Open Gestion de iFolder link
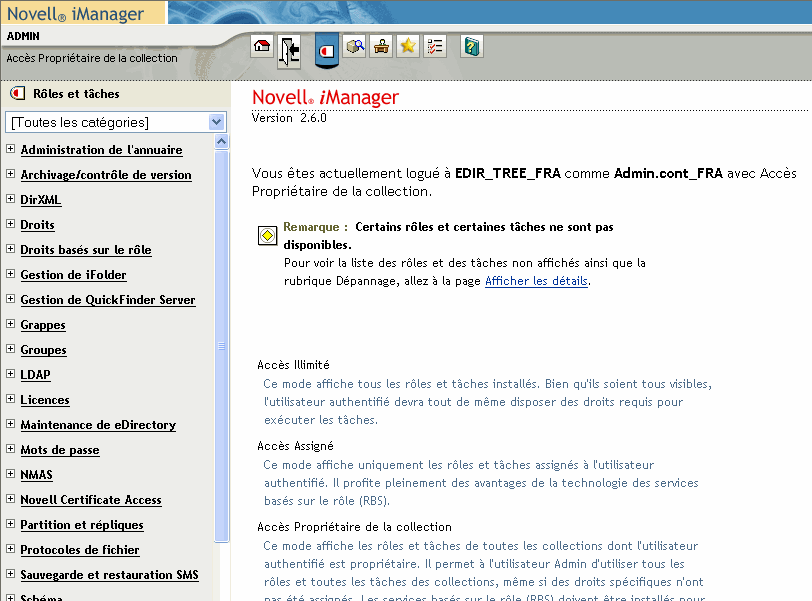Screen dimensions: 812x601 click(74, 275)
